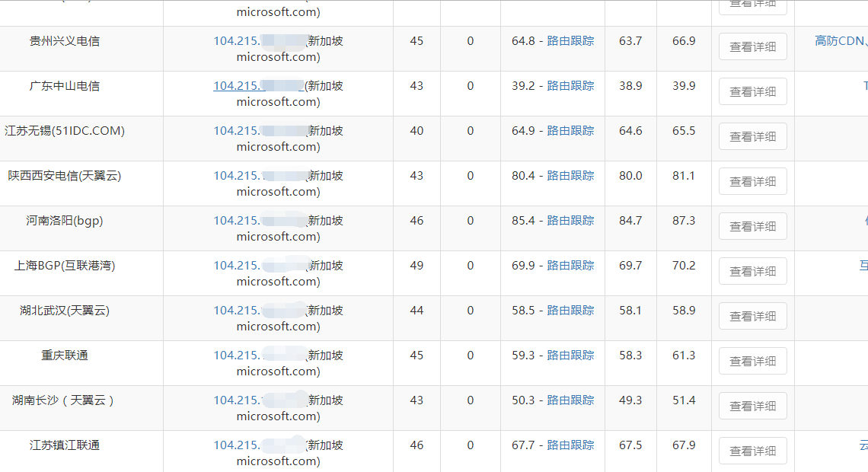868x472 pixels.
Task: Click 路由跟踪 beside 85.4
Action: (x=570, y=220)
